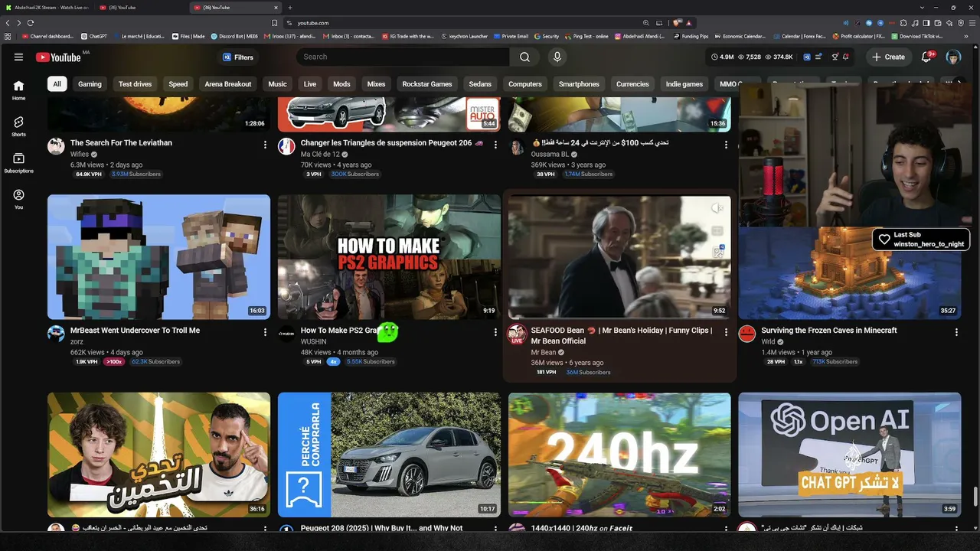Reload the page in the browser
Image resolution: width=980 pixels, height=551 pixels.
click(30, 23)
